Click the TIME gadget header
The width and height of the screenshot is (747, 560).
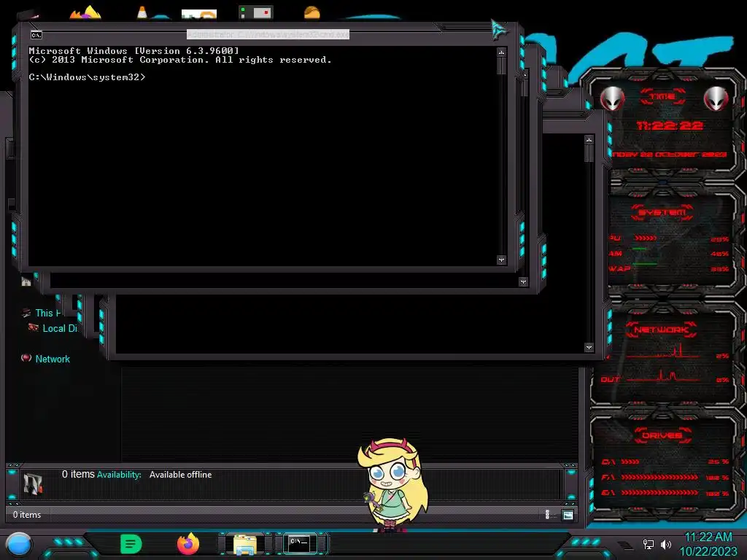point(662,97)
